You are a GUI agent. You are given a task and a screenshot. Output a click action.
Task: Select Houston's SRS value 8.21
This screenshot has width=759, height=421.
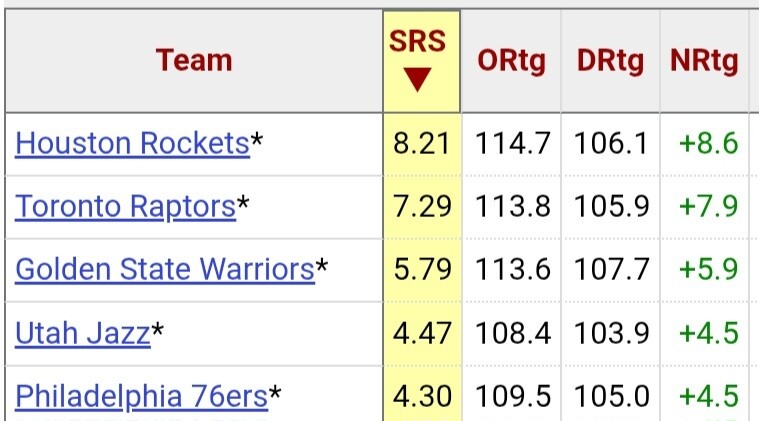[x=422, y=144]
